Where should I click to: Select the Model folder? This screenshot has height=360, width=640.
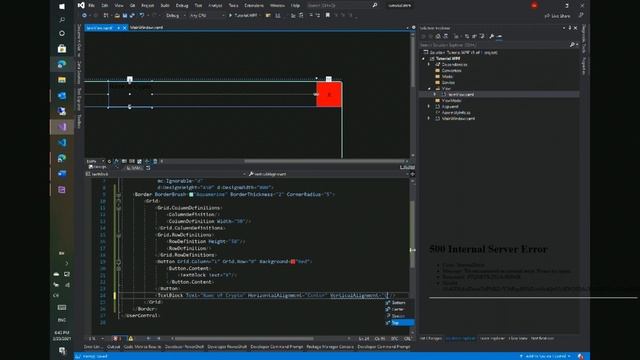tap(447, 76)
